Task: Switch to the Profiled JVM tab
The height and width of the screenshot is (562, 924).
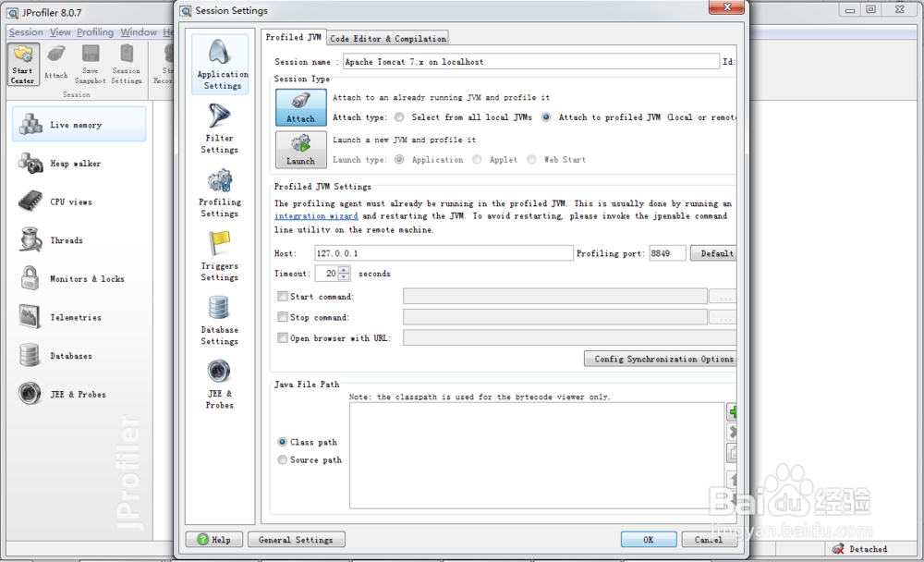Action: [293, 37]
